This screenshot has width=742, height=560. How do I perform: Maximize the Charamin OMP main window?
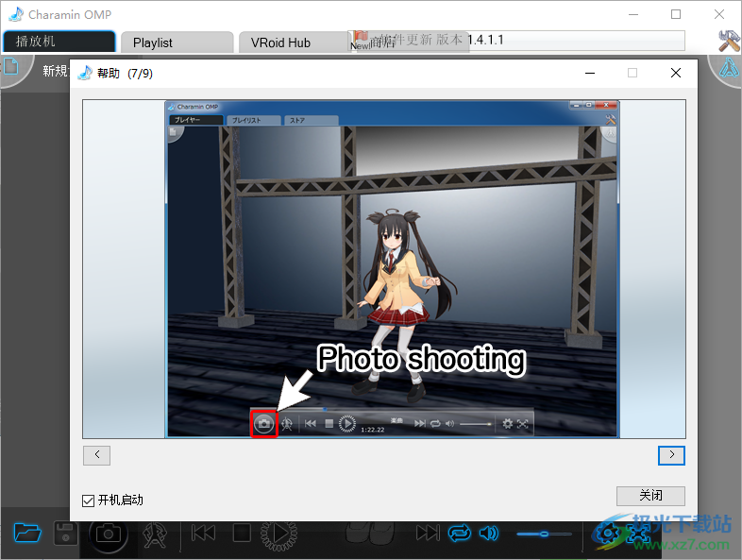click(676, 14)
